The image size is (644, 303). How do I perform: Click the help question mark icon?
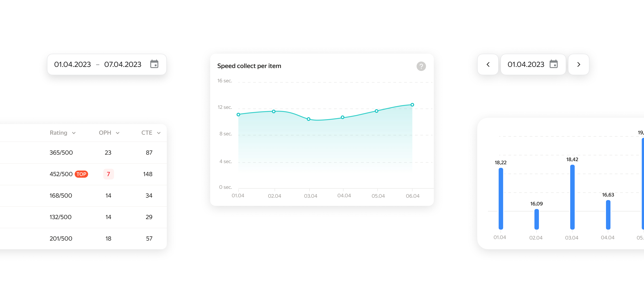click(x=421, y=66)
